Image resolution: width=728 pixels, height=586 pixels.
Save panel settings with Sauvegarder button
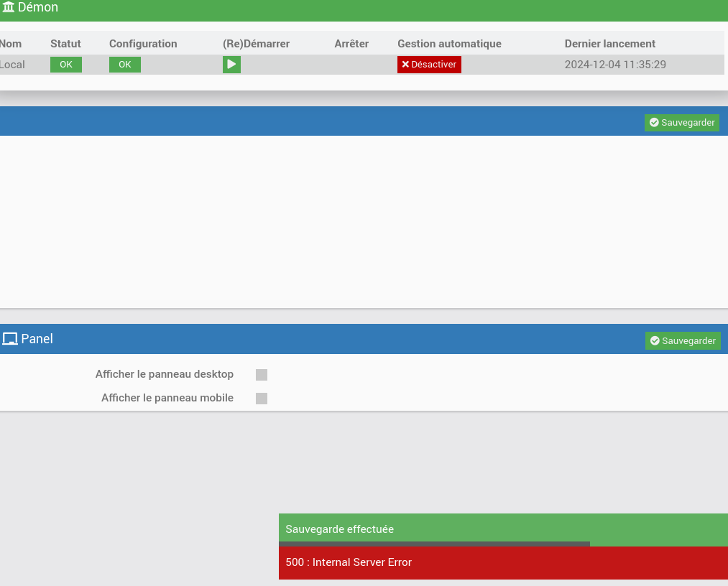coord(683,340)
